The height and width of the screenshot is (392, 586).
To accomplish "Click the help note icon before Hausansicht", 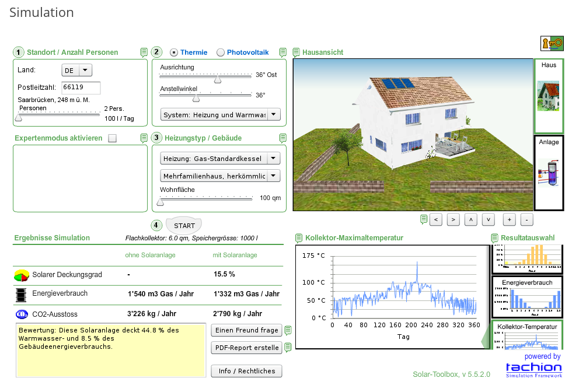I will [296, 52].
